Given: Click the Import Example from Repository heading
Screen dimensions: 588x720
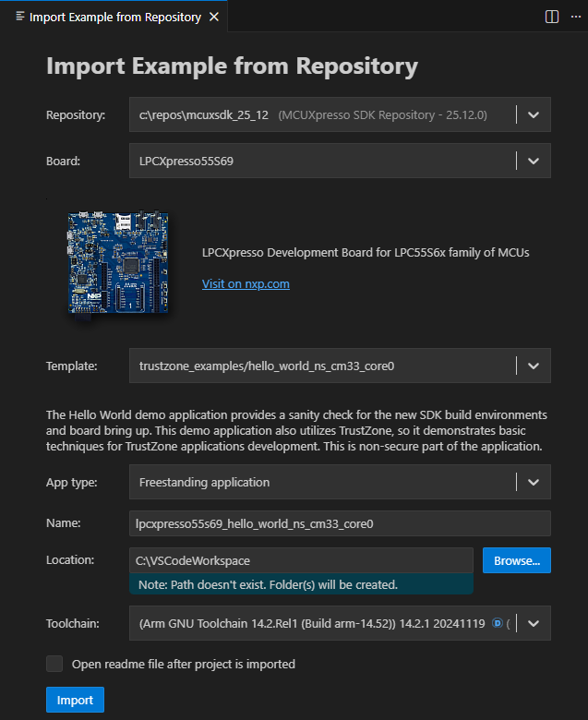Looking at the screenshot, I should [232, 66].
